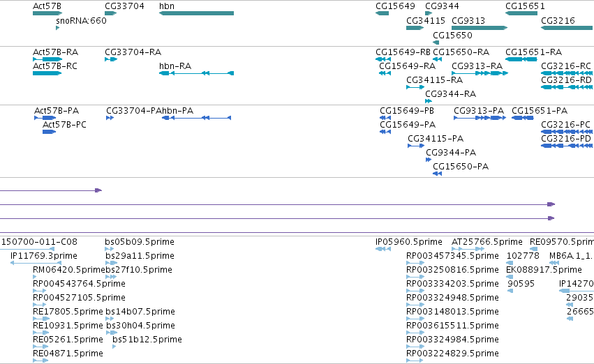Click EST RP003334203.5prime
594x364 pixels.
point(415,291)
